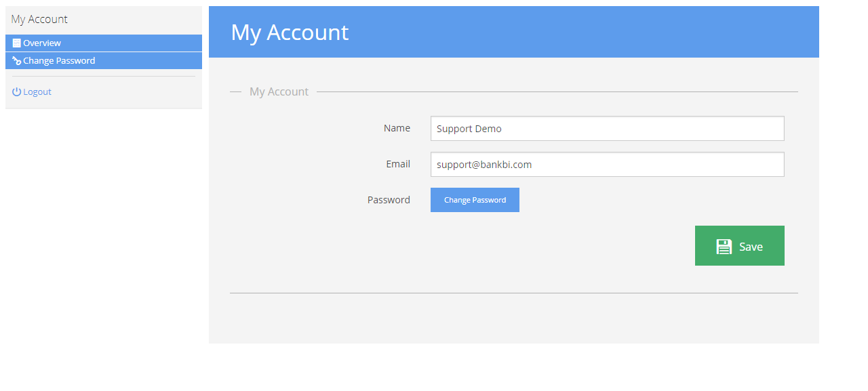The image size is (868, 391).
Task: Focus the Email field with support@bankbi.com
Action: point(608,164)
